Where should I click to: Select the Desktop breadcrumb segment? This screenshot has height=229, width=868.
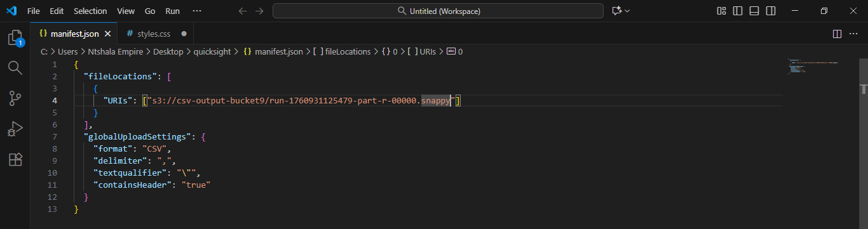pyautogui.click(x=168, y=52)
